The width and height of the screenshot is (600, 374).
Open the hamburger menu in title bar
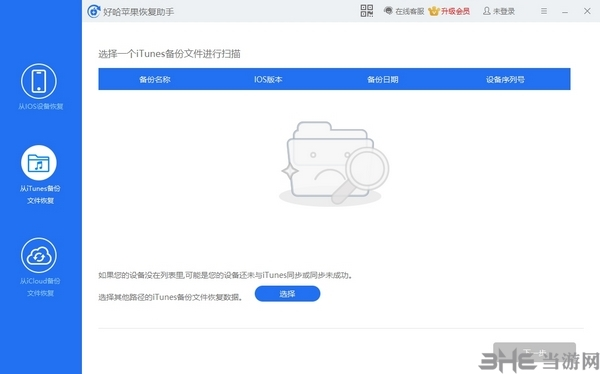tap(544, 11)
